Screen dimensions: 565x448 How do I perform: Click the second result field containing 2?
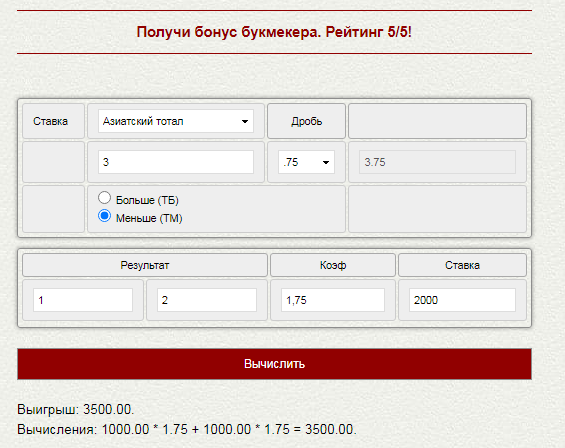click(207, 300)
